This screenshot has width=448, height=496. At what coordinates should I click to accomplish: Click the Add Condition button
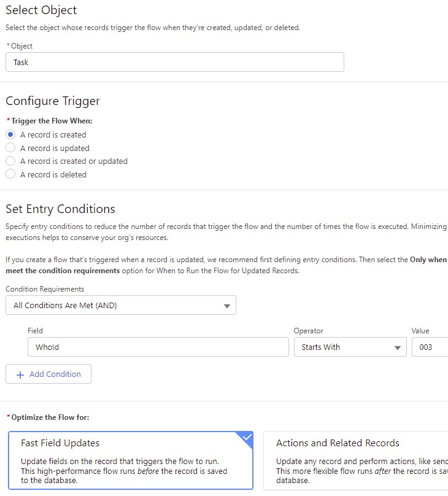tap(48, 374)
